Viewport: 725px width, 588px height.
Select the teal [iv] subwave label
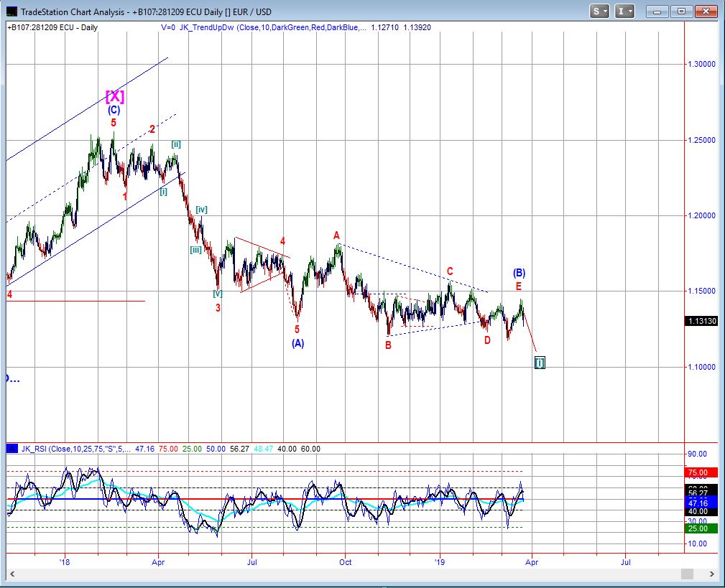[x=201, y=209]
